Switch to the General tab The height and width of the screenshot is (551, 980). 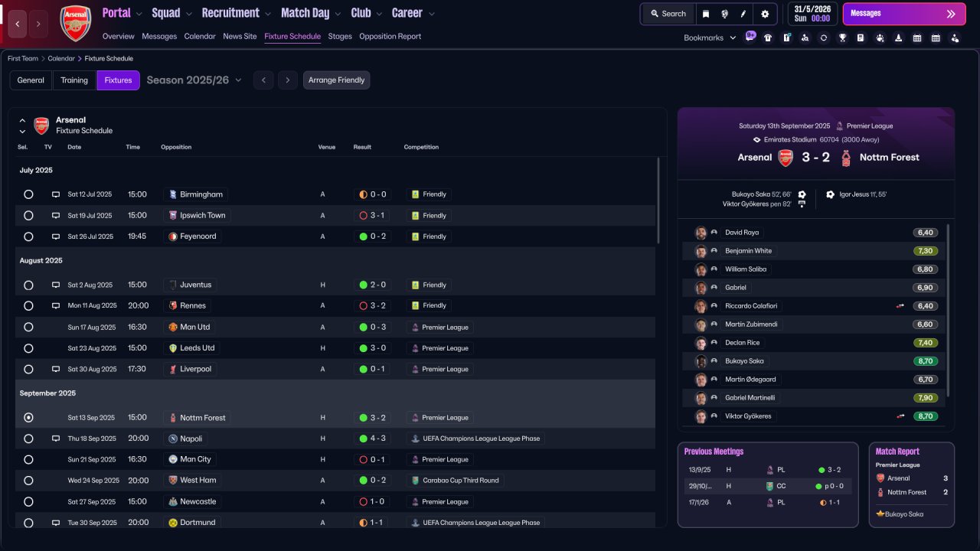point(31,80)
